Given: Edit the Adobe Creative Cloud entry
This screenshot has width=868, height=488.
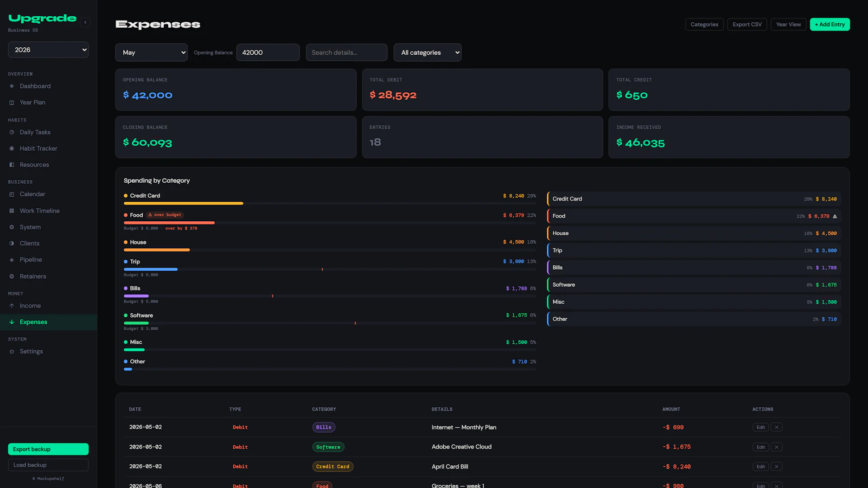Looking at the screenshot, I should tap(761, 447).
